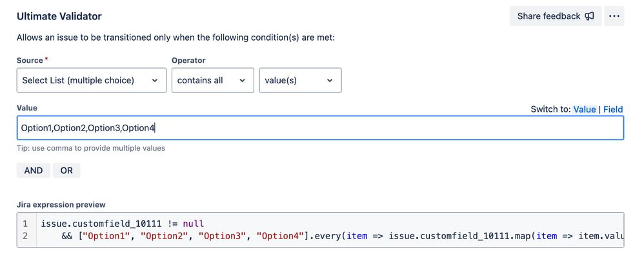Add an AND condition

34,171
